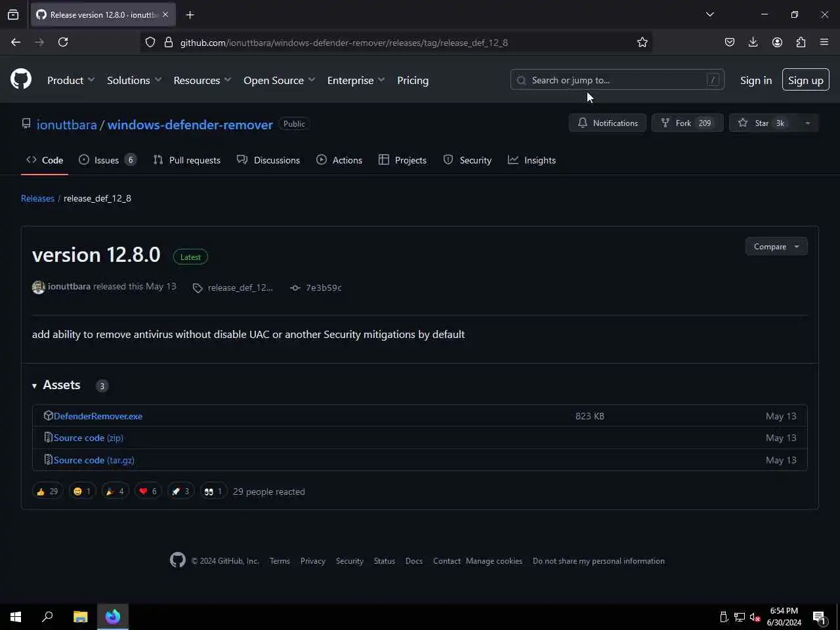Switch to the Projects tab
Viewport: 840px width, 630px height.
[x=403, y=160]
